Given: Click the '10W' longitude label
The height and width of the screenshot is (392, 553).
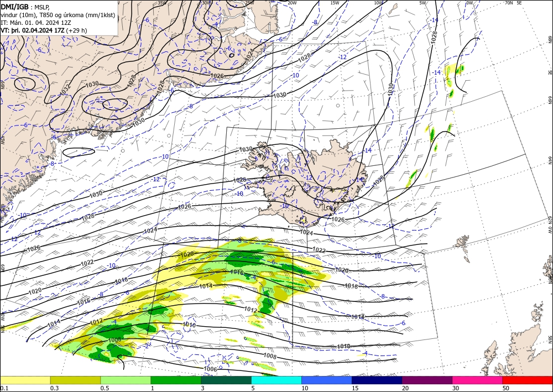Looking at the screenshot, I should (378, 3).
